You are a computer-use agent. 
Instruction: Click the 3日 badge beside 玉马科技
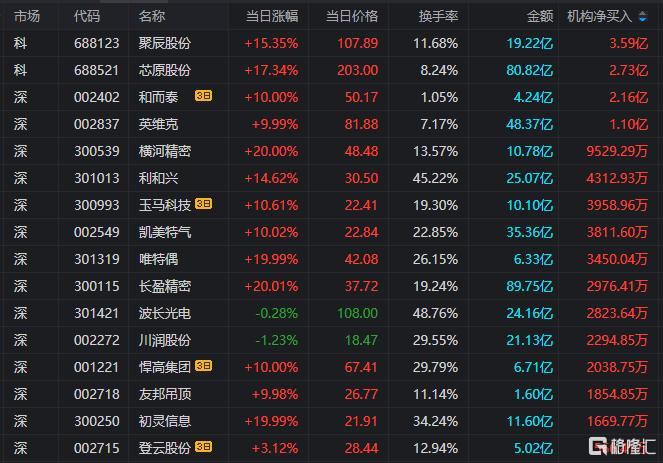click(x=203, y=205)
